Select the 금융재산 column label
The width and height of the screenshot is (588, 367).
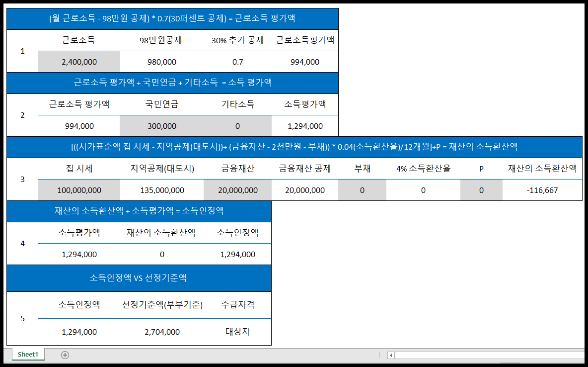click(238, 169)
